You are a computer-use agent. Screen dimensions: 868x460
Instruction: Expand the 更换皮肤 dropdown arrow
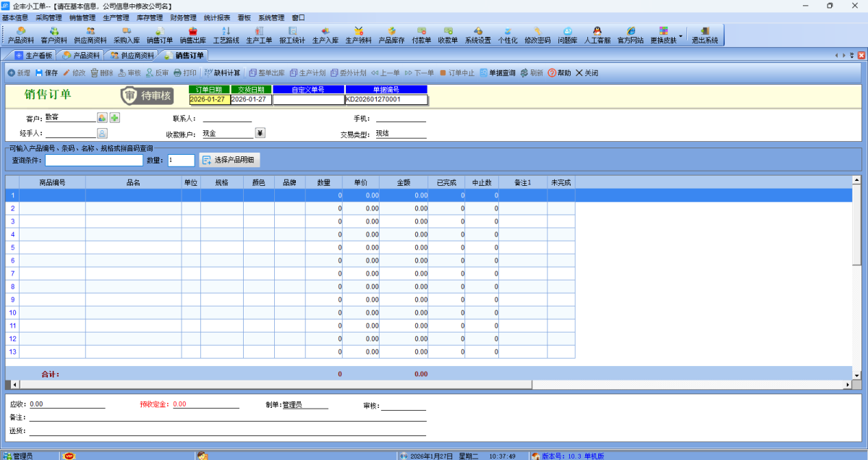pos(680,36)
